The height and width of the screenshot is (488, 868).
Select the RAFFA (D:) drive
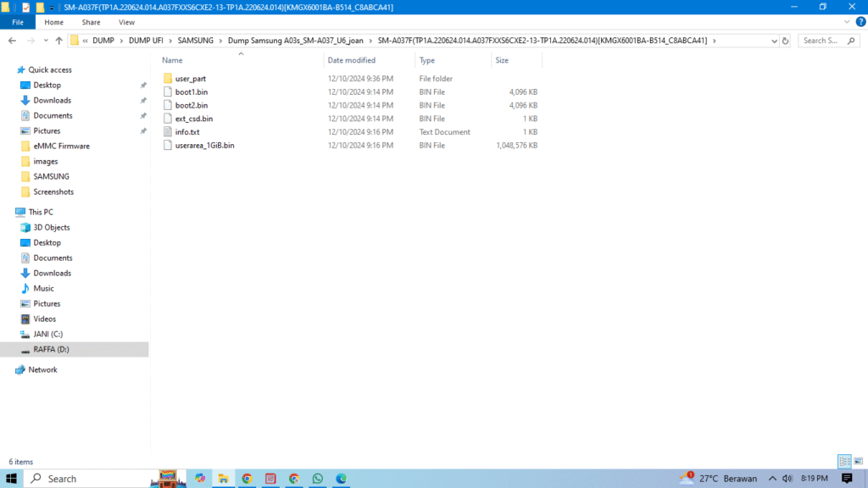pos(51,349)
